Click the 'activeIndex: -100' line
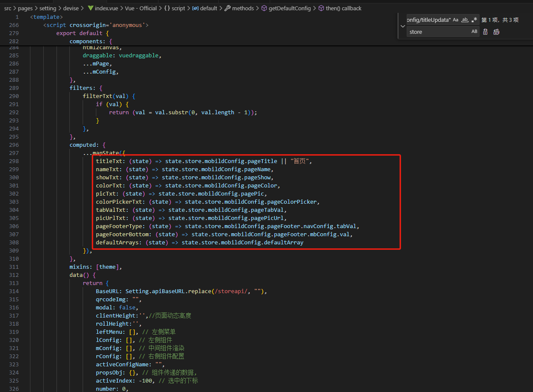The image size is (533, 392). click(x=147, y=380)
